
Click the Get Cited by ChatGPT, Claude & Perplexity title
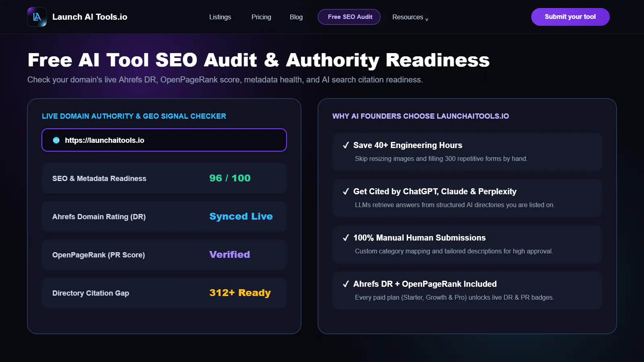(x=435, y=191)
